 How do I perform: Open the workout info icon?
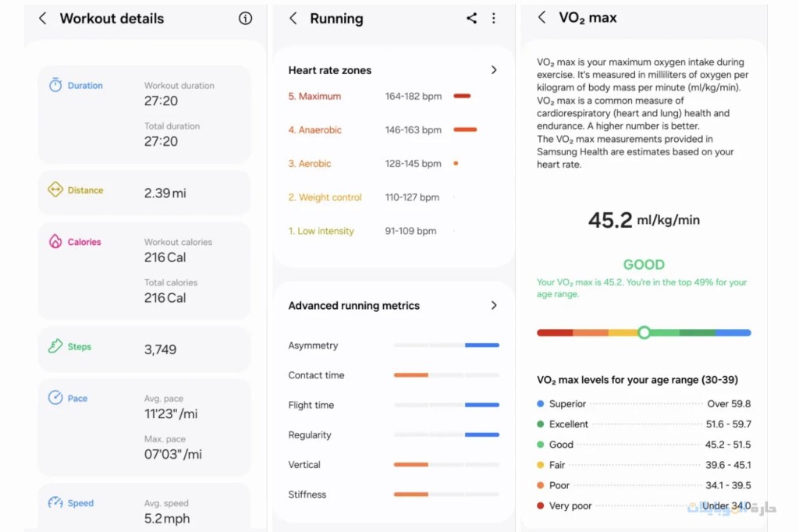(x=246, y=19)
